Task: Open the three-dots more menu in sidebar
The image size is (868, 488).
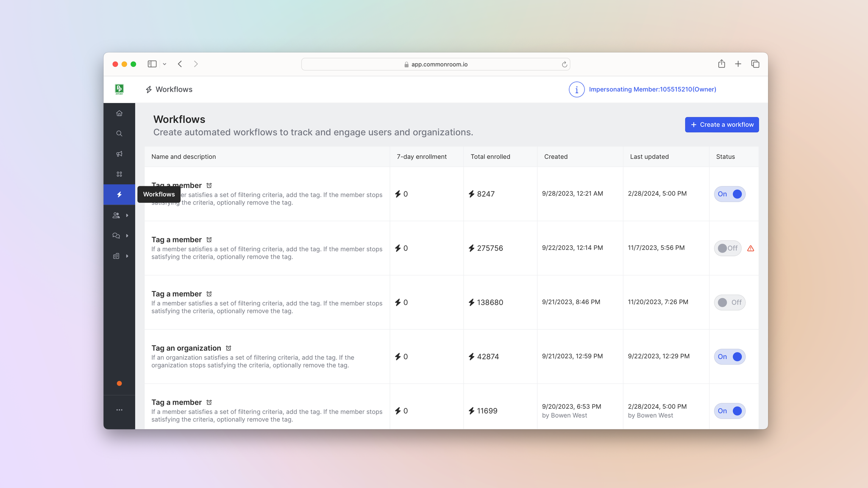Action: coord(119,410)
